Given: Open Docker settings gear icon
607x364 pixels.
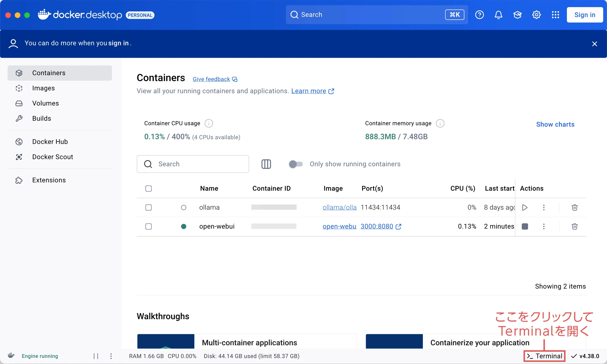Looking at the screenshot, I should [x=536, y=15].
